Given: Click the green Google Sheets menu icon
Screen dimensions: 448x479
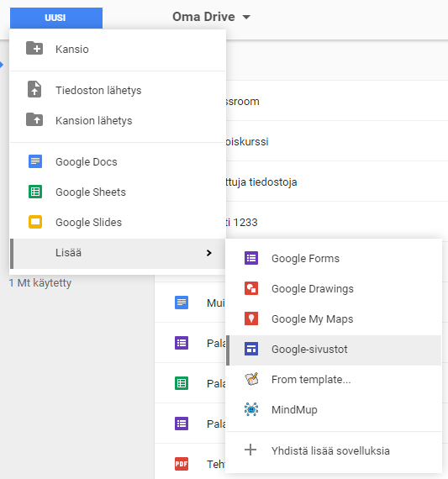Looking at the screenshot, I should (35, 192).
